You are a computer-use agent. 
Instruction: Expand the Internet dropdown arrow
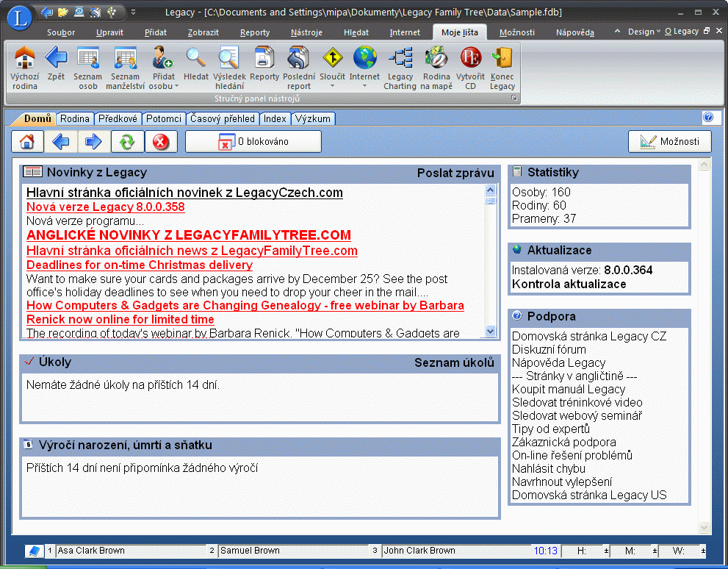(x=364, y=86)
